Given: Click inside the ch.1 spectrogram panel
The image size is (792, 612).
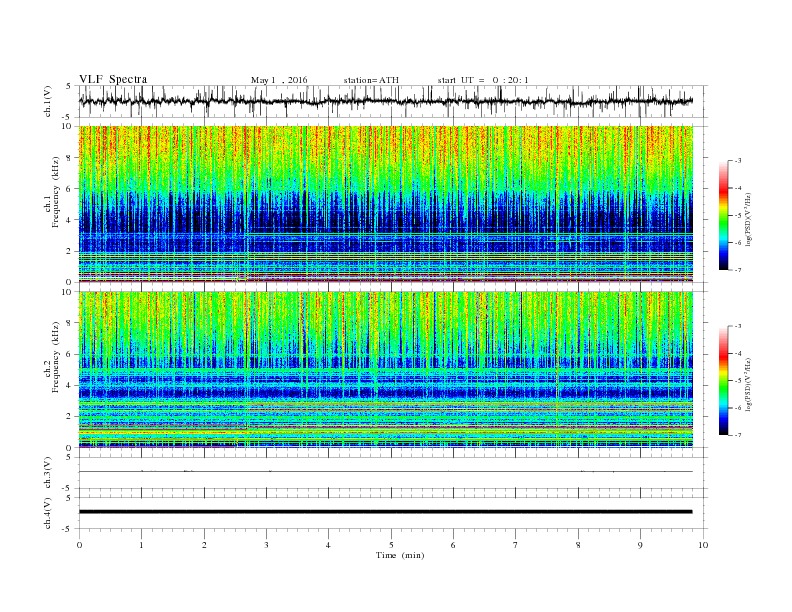Looking at the screenshot, I should [x=386, y=204].
